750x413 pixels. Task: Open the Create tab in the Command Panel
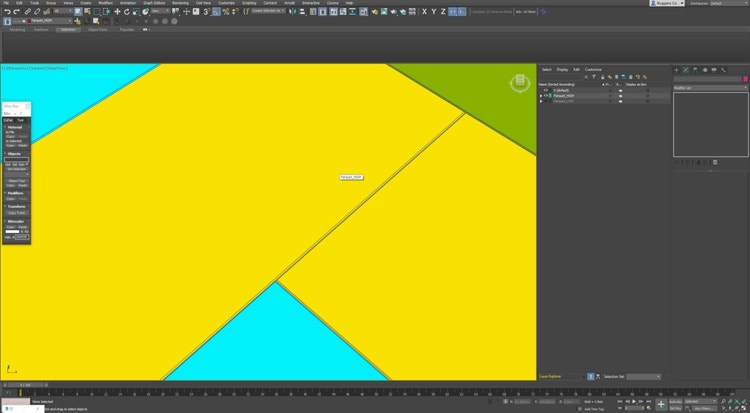pos(678,70)
